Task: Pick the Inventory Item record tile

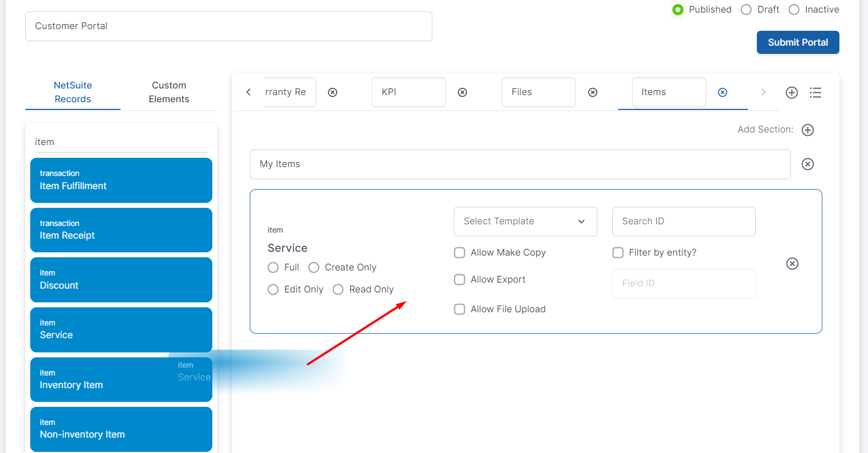Action: pos(99,380)
